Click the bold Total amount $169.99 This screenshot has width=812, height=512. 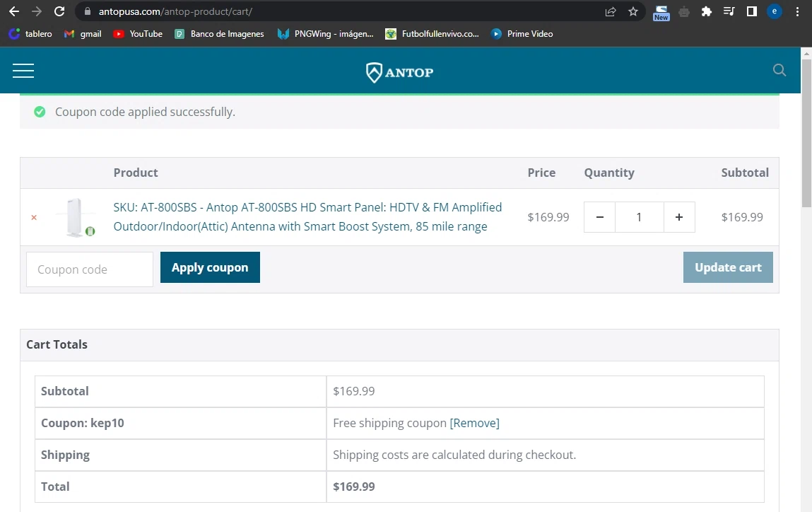353,487
